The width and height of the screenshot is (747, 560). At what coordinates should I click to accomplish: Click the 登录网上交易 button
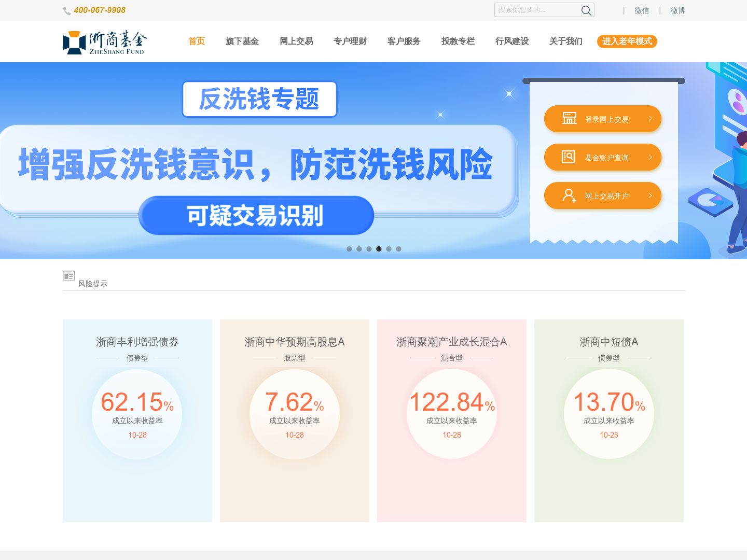click(603, 119)
